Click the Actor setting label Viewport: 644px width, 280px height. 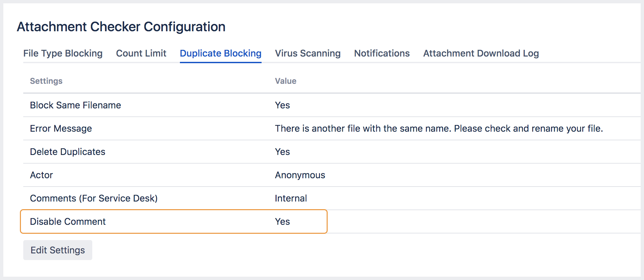pos(41,175)
